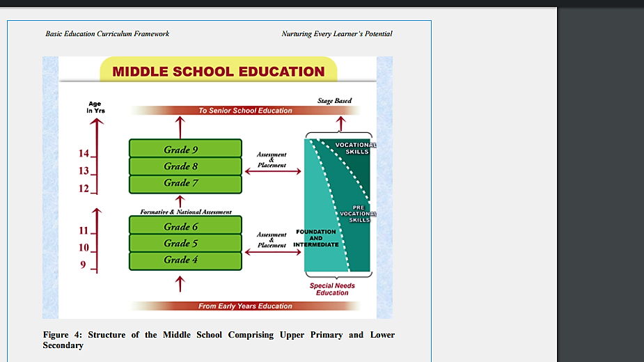Click the Foundation and Intermediate label
This screenshot has height=362, width=644.
click(317, 238)
